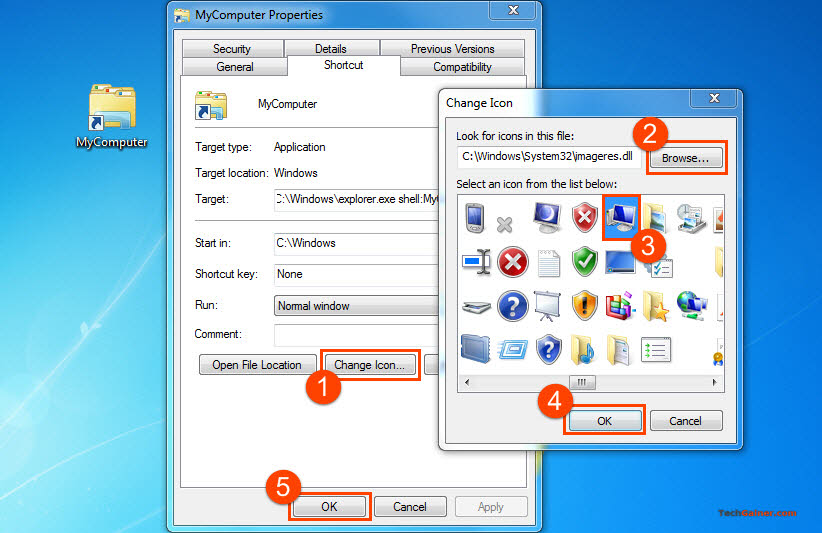The image size is (822, 533).
Task: Select the flatbed scanner icon
Action: pyautogui.click(x=476, y=305)
